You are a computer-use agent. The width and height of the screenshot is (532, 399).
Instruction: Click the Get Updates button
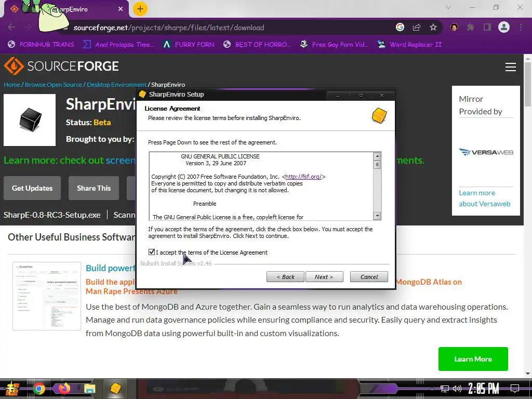(32, 188)
